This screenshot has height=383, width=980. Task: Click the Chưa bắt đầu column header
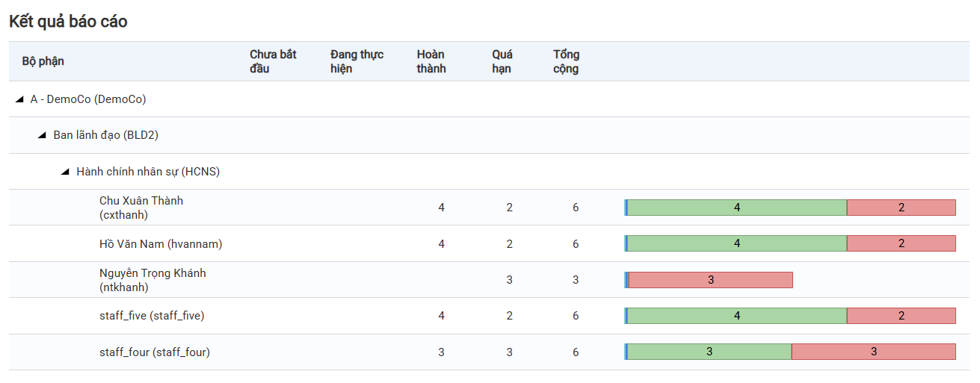click(x=273, y=61)
